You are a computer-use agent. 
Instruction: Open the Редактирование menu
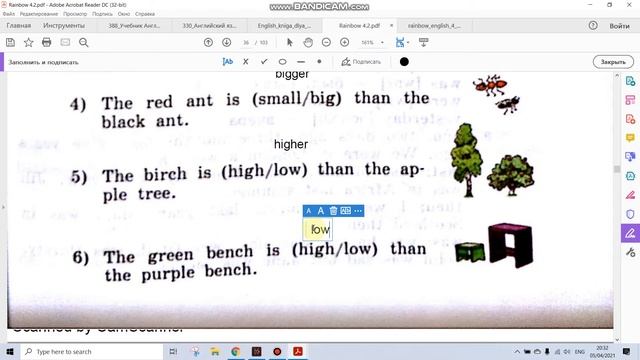coord(39,14)
